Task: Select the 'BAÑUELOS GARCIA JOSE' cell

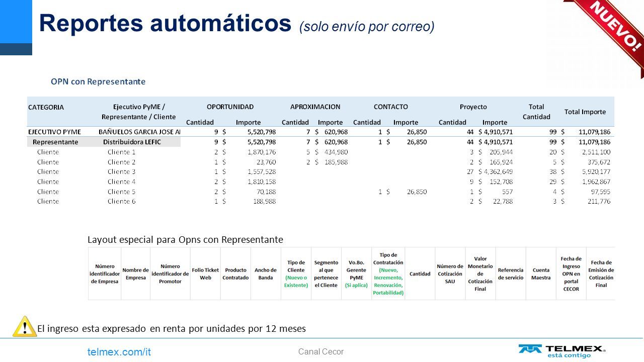Action: (x=139, y=132)
